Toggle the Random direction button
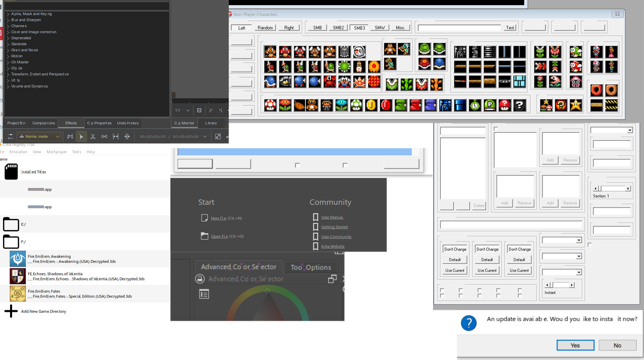The width and height of the screenshot is (644, 362). pyautogui.click(x=265, y=28)
